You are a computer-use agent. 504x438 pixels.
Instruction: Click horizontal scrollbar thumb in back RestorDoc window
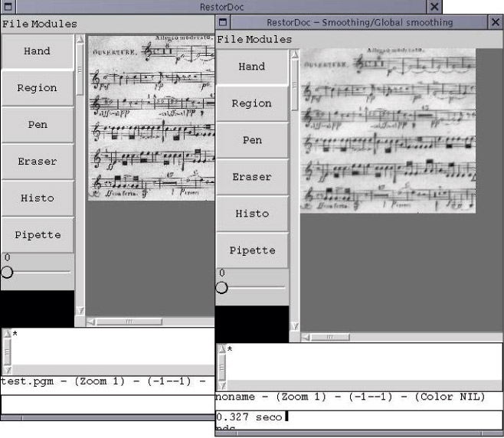click(129, 322)
